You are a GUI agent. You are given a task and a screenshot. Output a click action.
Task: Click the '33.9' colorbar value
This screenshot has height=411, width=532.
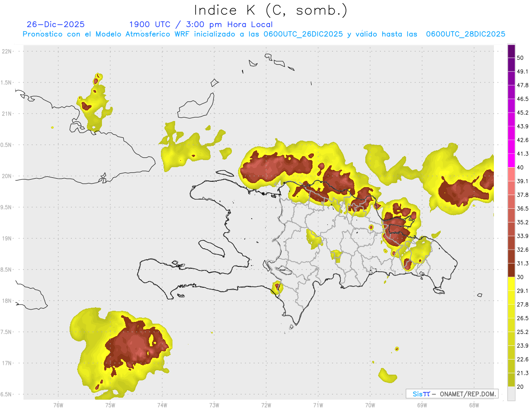coord(523,236)
